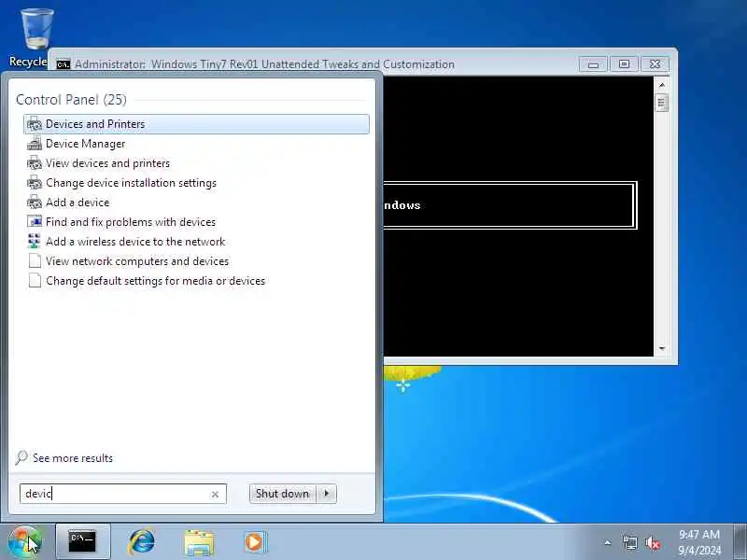
Task: Click icon beside Change device installation settings
Action: point(35,183)
